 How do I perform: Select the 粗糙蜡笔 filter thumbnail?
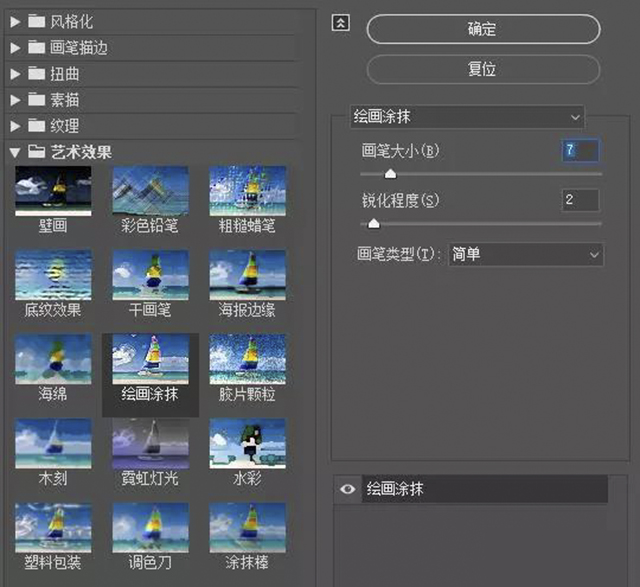pyautogui.click(x=247, y=191)
